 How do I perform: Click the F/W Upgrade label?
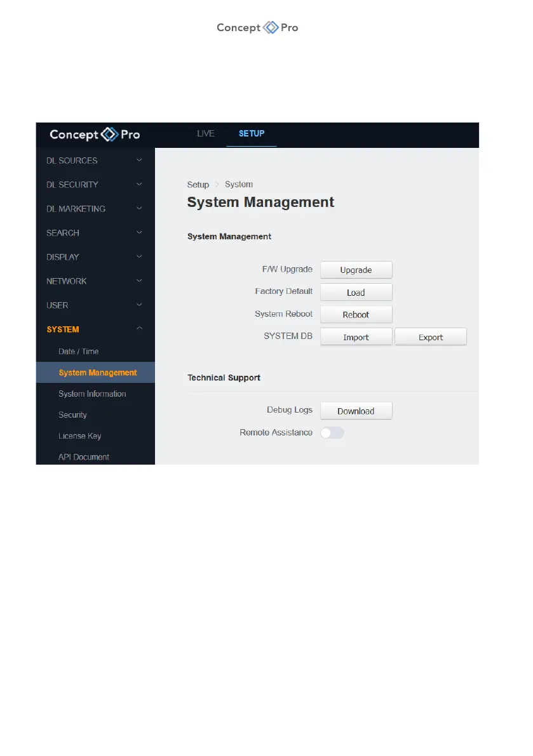288,269
